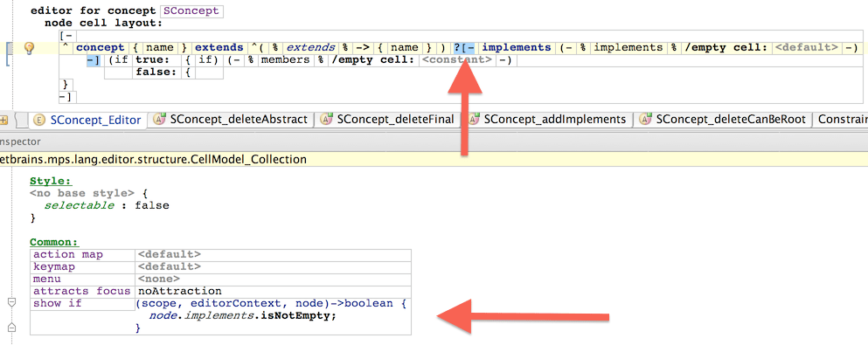The height and width of the screenshot is (345, 868).
Task: Click the 'keymap' property label
Action: 53,266
